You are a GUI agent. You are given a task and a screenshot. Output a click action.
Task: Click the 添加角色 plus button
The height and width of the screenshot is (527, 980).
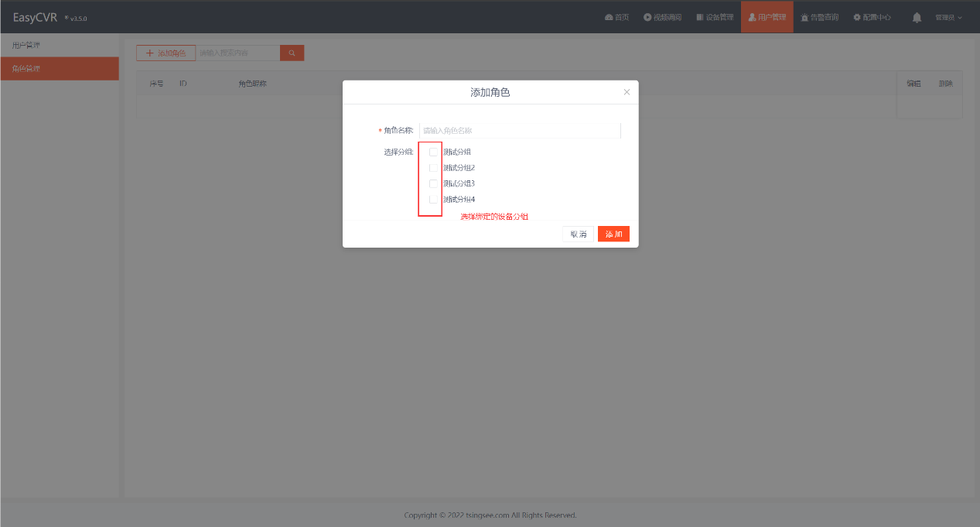point(166,53)
